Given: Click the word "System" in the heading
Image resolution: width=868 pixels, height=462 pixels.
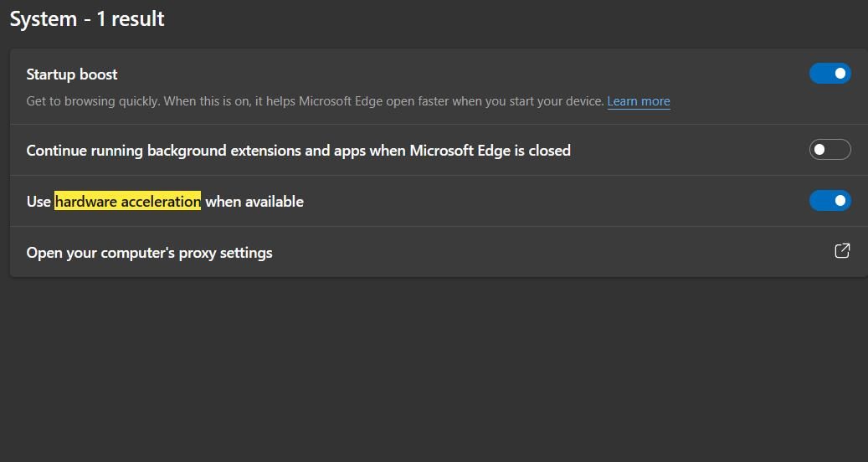Looking at the screenshot, I should pos(41,19).
